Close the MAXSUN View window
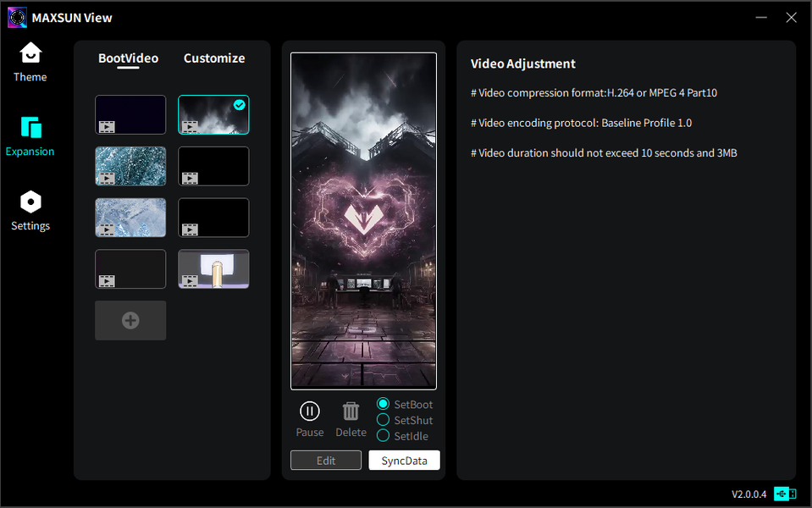The image size is (812, 508). (x=792, y=18)
